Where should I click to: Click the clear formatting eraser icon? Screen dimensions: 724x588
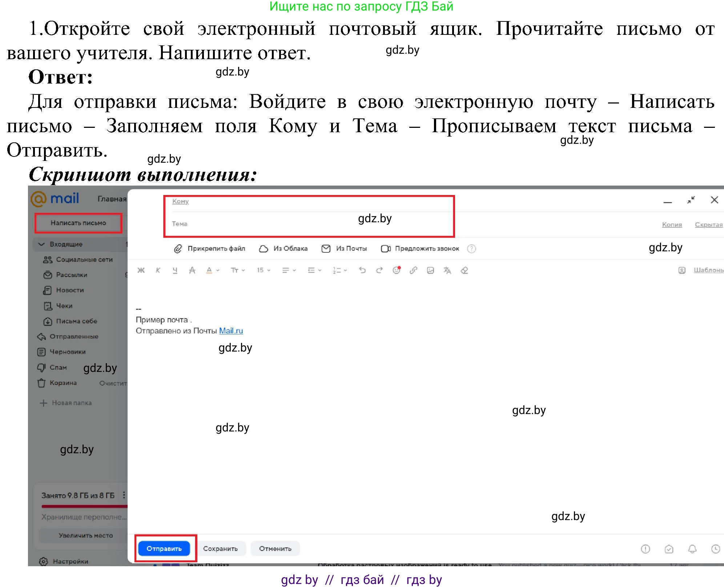tap(464, 270)
